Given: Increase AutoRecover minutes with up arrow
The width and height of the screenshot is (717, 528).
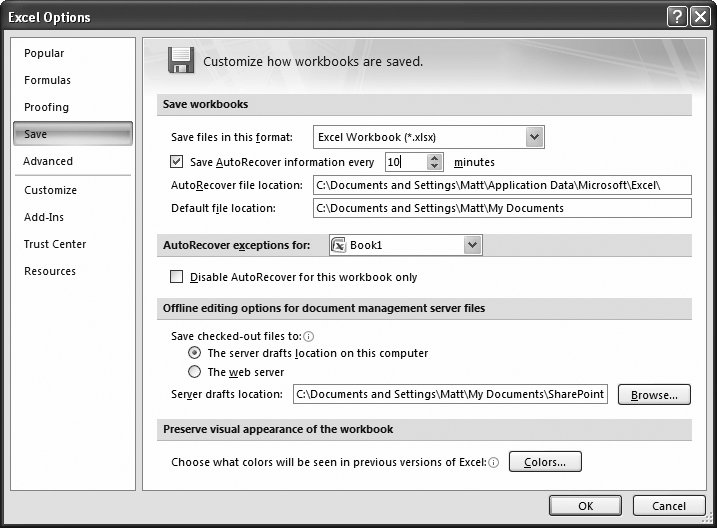Looking at the screenshot, I should click(434, 157).
